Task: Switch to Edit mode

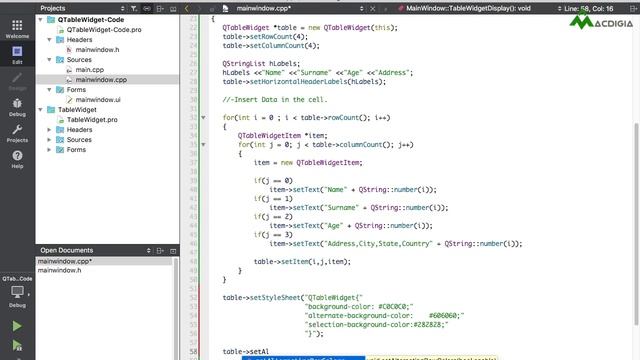Action: click(17, 55)
